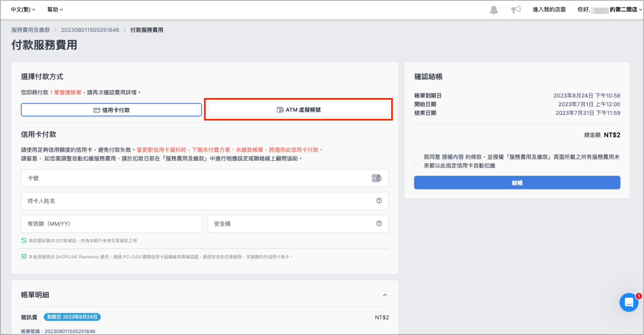Screen dimensions: 644x335
Task: Open the 授權內容 terms link
Action: (x=453, y=157)
